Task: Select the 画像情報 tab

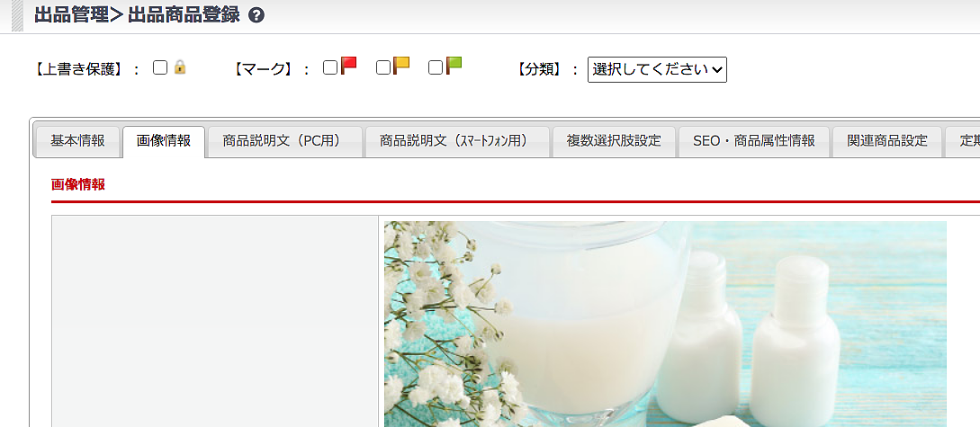Action: [164, 141]
